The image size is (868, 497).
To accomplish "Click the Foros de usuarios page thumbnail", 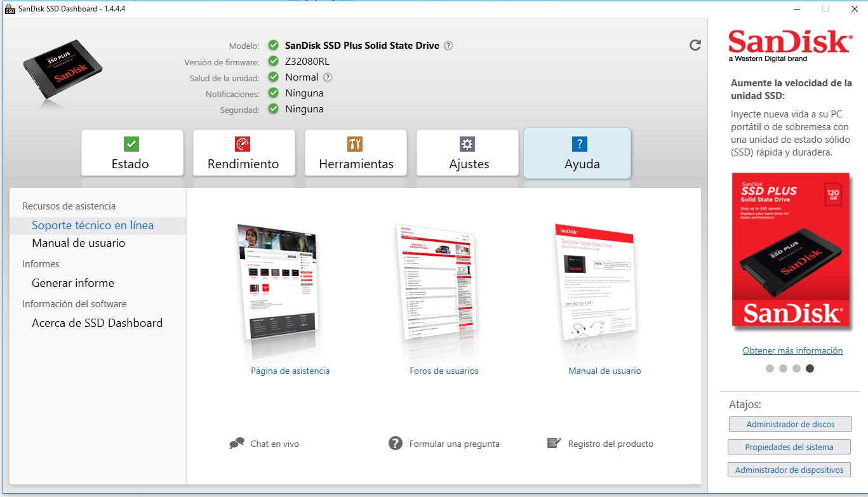I will (x=436, y=283).
